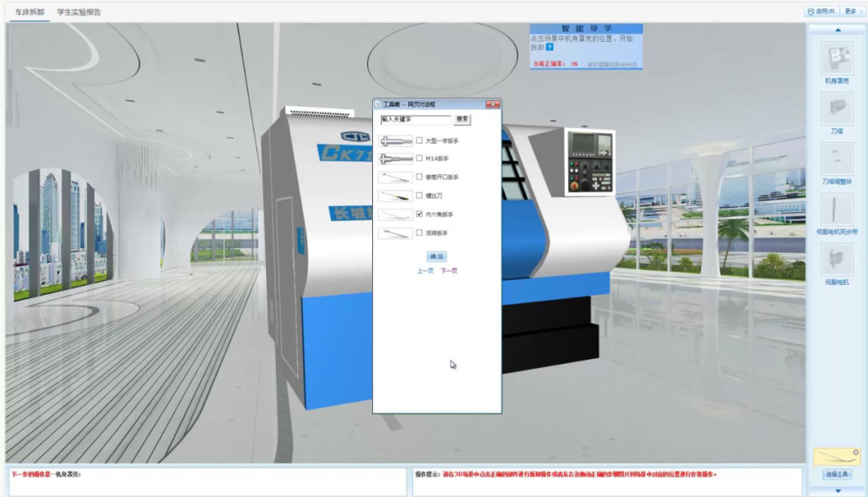868x497 pixels.
Task: Select the 刀塔 part icon in sidebar
Action: (837, 108)
